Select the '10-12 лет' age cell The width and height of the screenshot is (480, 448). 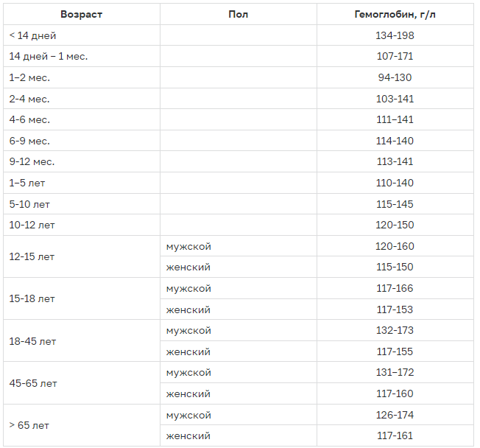32,225
